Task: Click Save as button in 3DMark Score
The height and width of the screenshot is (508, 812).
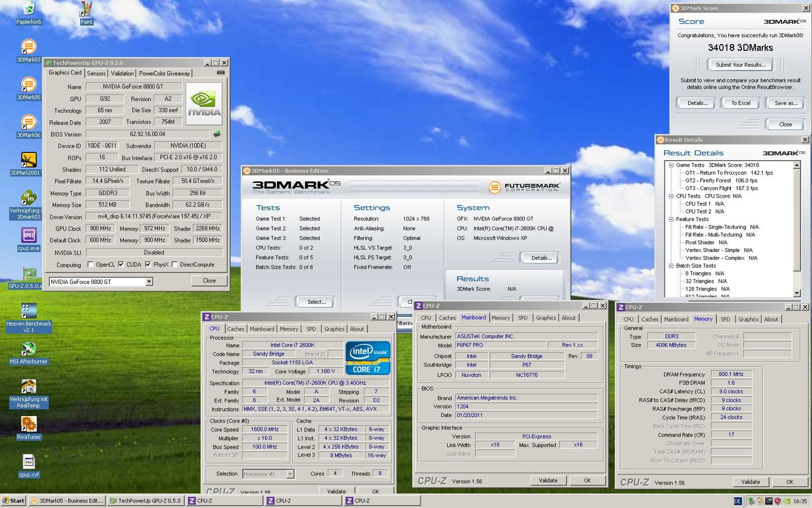Action: (x=786, y=103)
